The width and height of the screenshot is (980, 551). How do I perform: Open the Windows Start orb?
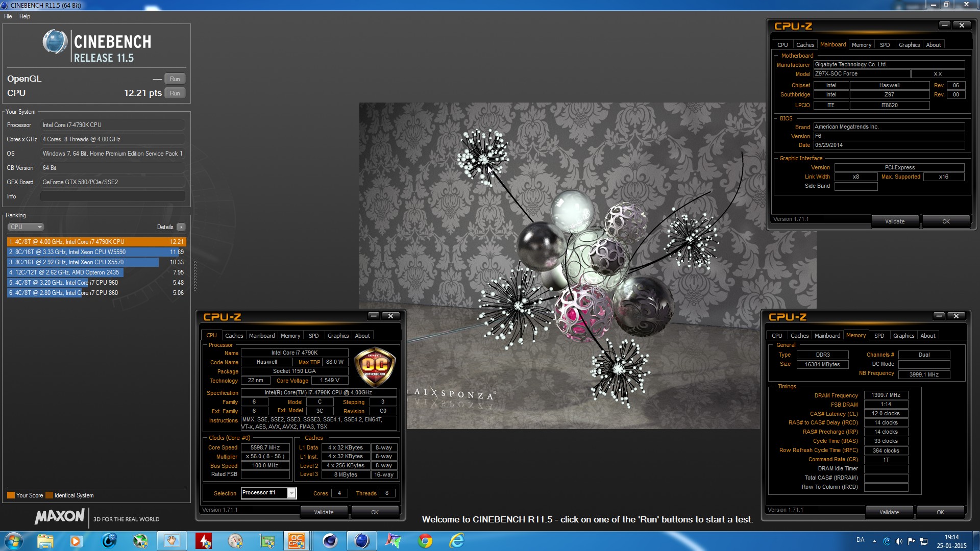point(13,541)
